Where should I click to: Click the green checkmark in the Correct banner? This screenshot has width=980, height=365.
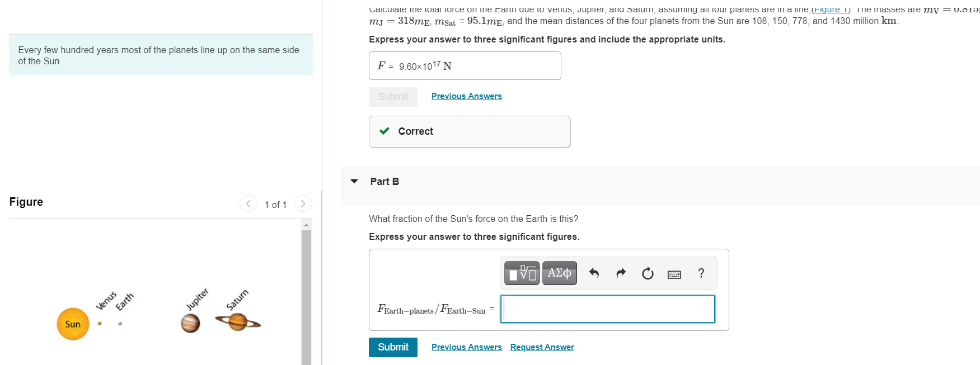pyautogui.click(x=383, y=131)
